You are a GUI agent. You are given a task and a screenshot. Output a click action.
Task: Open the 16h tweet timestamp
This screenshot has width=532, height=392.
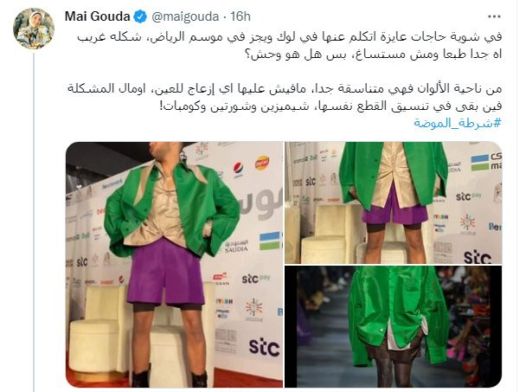[240, 16]
